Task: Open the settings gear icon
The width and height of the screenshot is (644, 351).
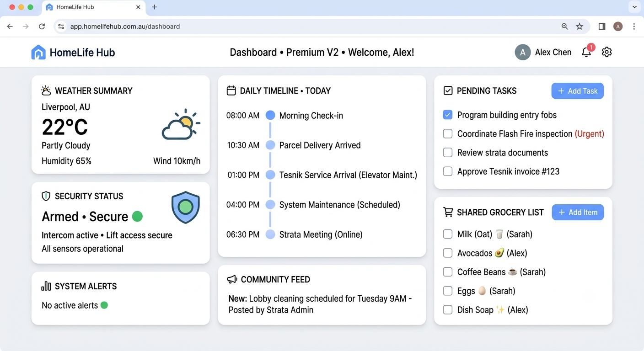Action: [x=606, y=52]
